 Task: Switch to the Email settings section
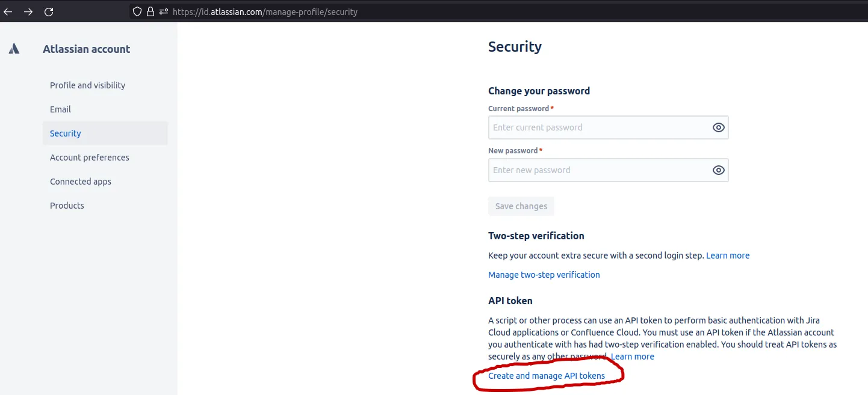[x=60, y=109]
